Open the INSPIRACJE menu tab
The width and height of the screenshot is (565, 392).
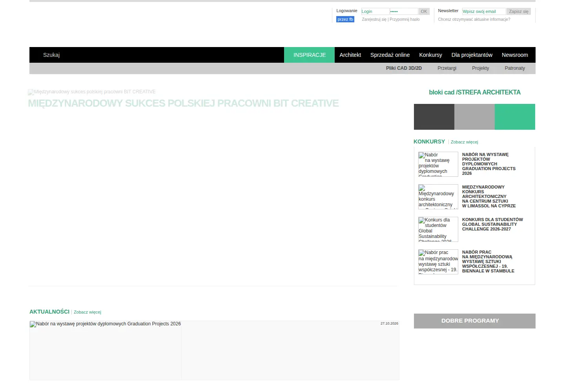click(x=310, y=55)
